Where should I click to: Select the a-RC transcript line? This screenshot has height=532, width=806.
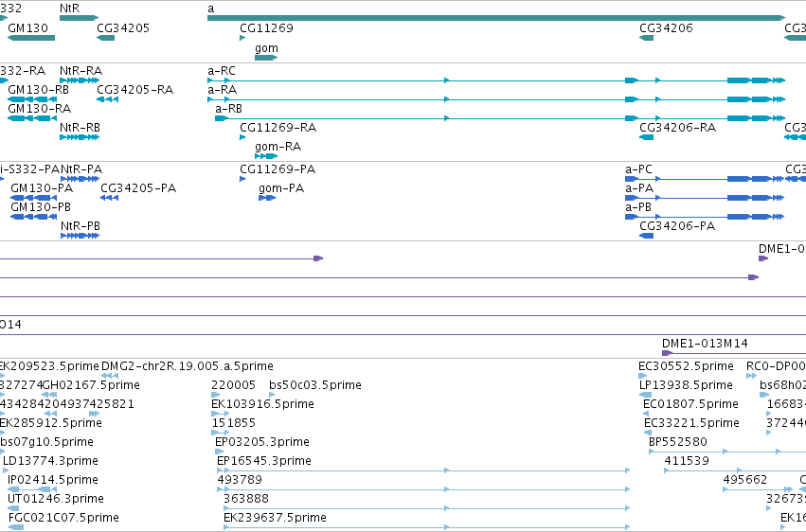point(496,80)
